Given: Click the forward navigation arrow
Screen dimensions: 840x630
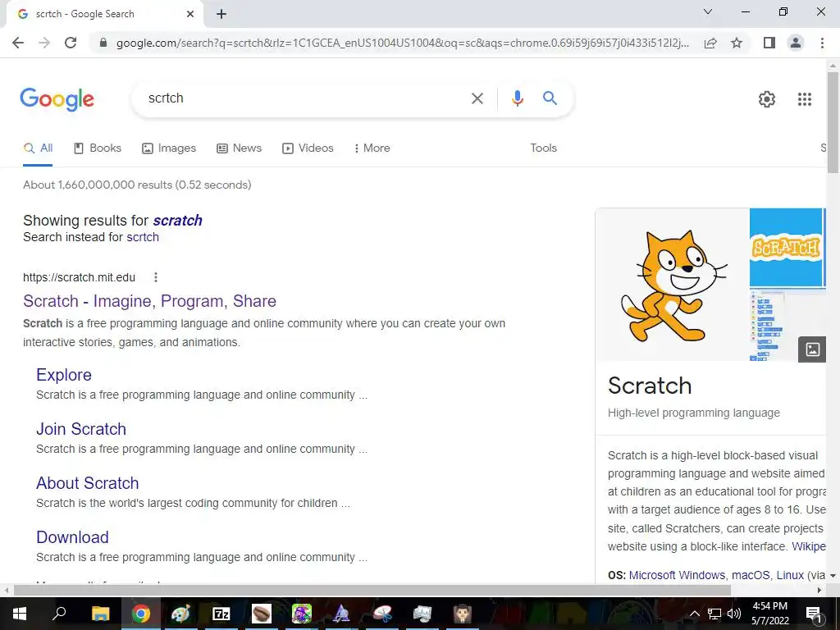Looking at the screenshot, I should tap(44, 43).
